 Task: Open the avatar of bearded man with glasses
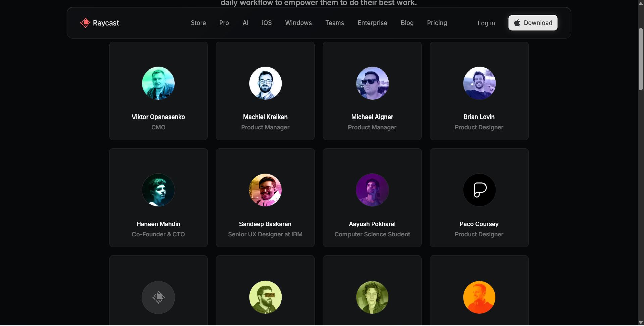point(265,297)
